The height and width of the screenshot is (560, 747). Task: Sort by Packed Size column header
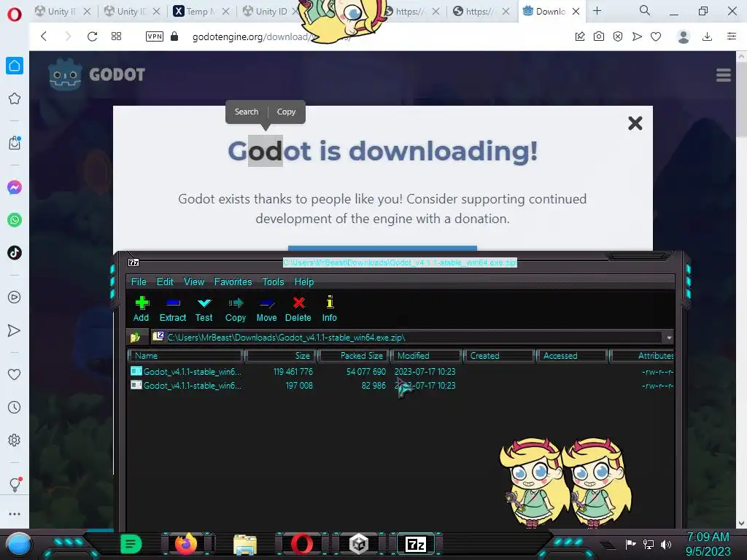click(x=354, y=356)
